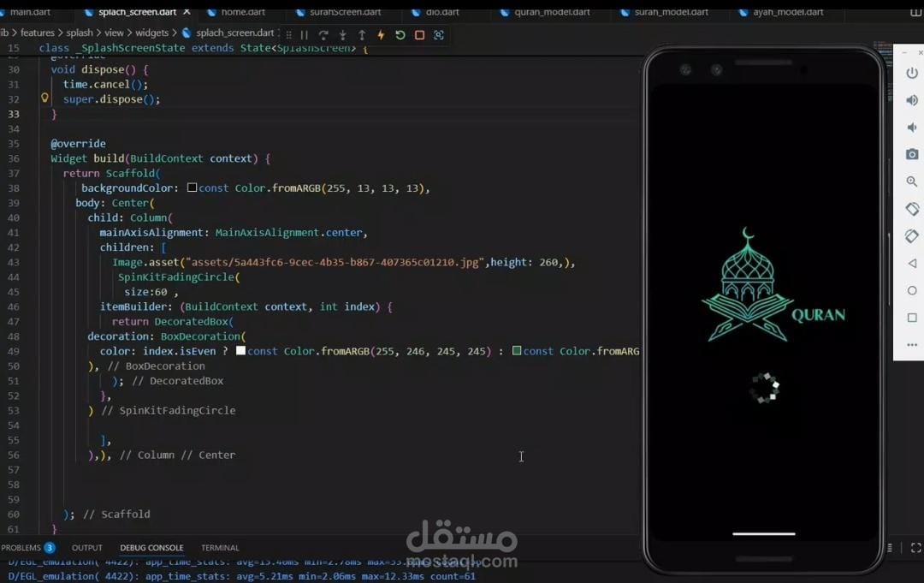Restart the debug session green icon
This screenshot has width=924, height=583.
pos(400,35)
